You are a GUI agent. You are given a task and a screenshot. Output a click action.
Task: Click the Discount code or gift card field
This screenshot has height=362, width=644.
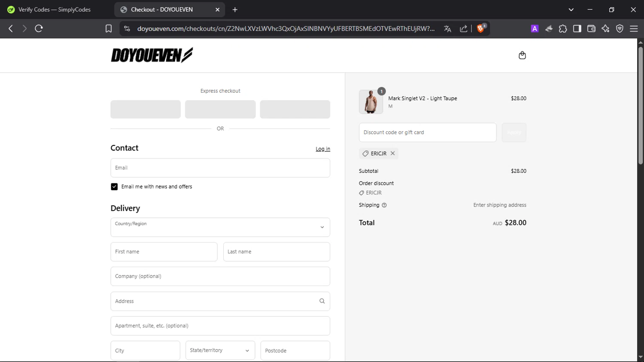428,132
